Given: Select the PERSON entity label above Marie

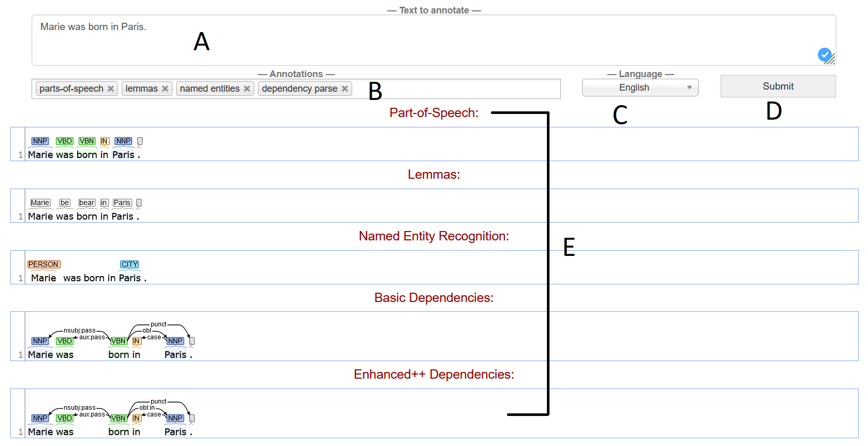Looking at the screenshot, I should pyautogui.click(x=44, y=264).
